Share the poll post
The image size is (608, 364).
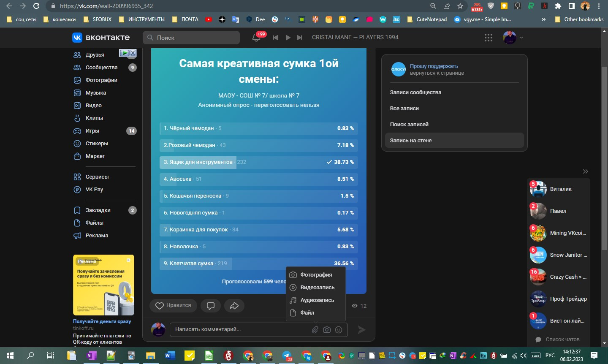(234, 306)
